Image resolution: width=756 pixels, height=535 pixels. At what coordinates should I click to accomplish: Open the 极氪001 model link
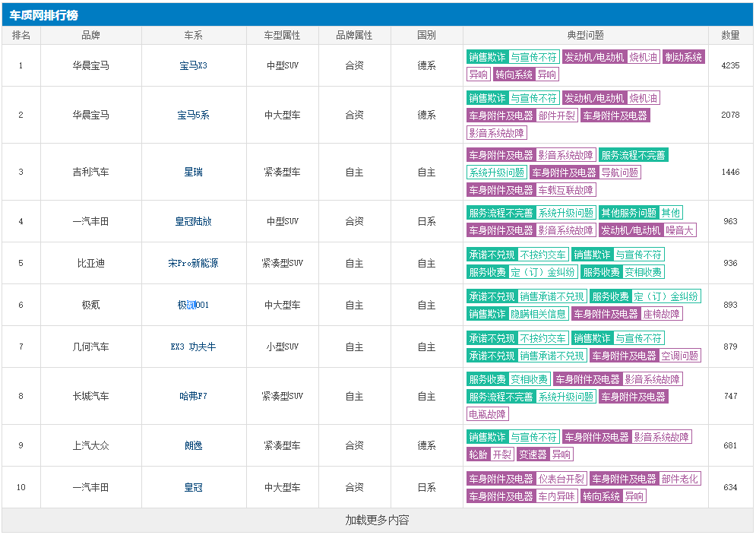click(x=193, y=305)
